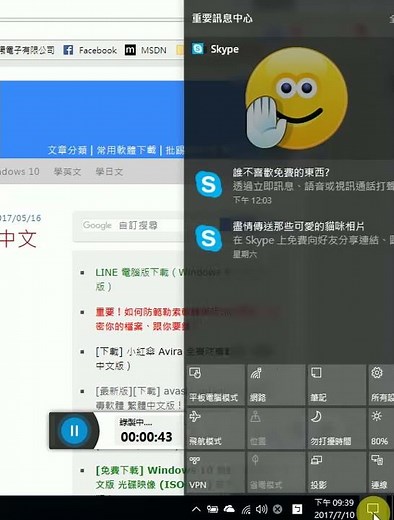Open the 筆記 note quick action tile
The height and width of the screenshot is (520, 394).
coord(337,385)
